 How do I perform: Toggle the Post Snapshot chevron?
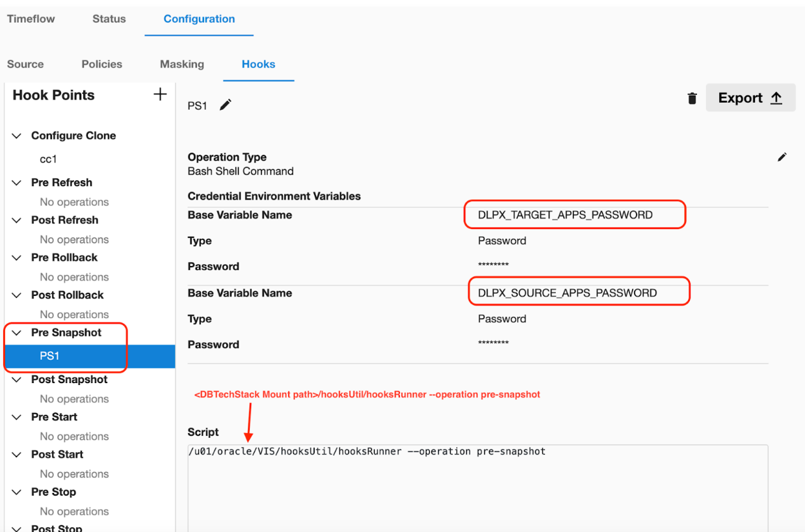17,380
